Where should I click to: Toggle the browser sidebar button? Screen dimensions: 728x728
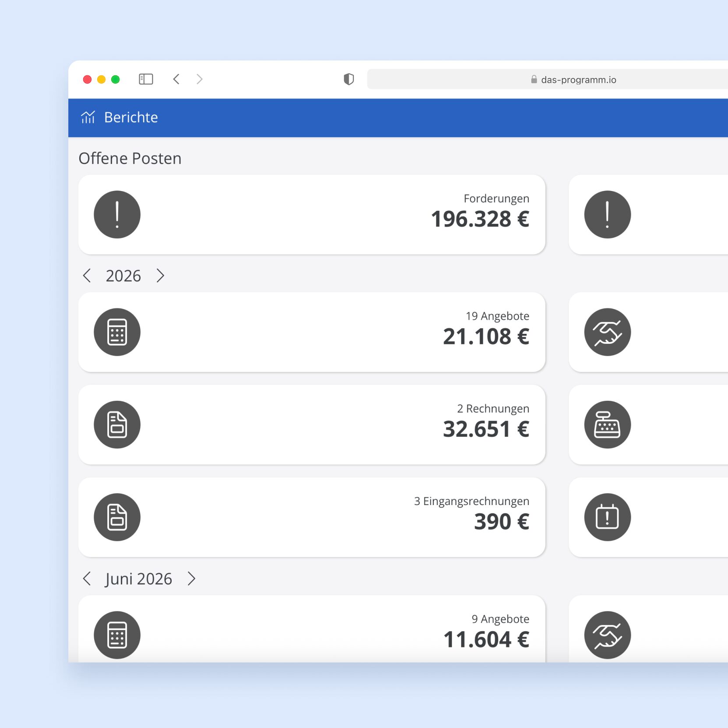pyautogui.click(x=146, y=79)
